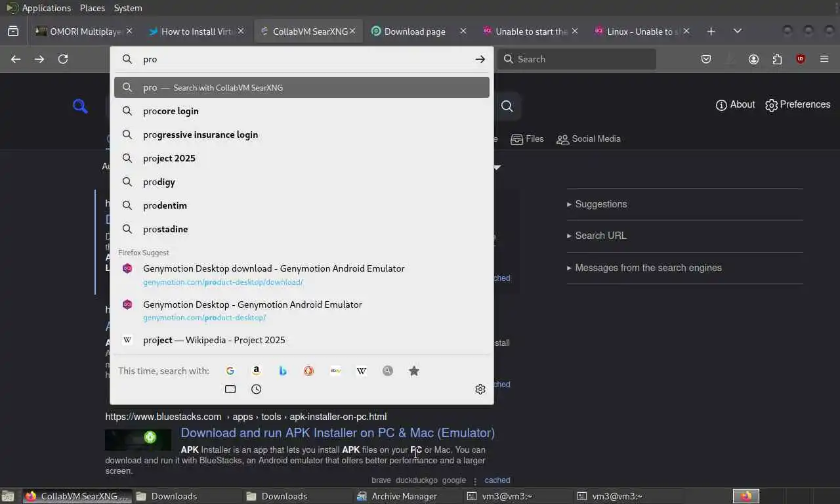Select Social Media search category
The image size is (840, 504).
[x=589, y=138]
